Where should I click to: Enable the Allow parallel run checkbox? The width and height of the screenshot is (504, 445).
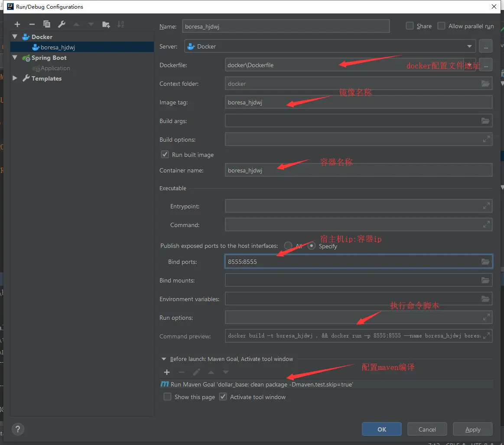[x=441, y=26]
